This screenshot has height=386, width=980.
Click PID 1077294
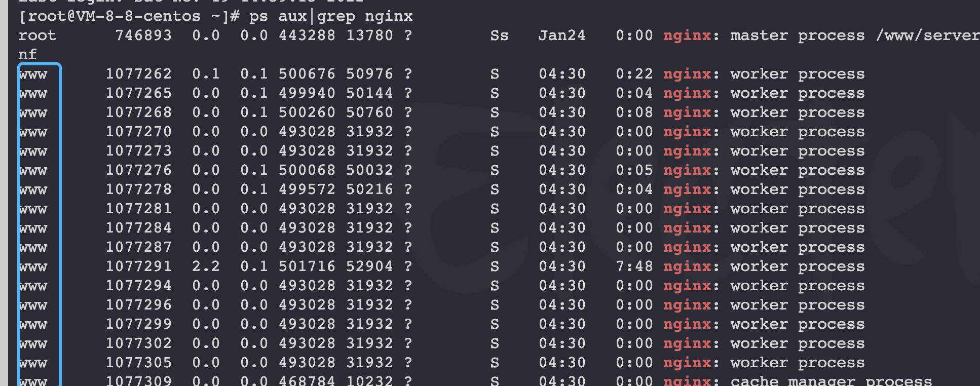(x=138, y=286)
